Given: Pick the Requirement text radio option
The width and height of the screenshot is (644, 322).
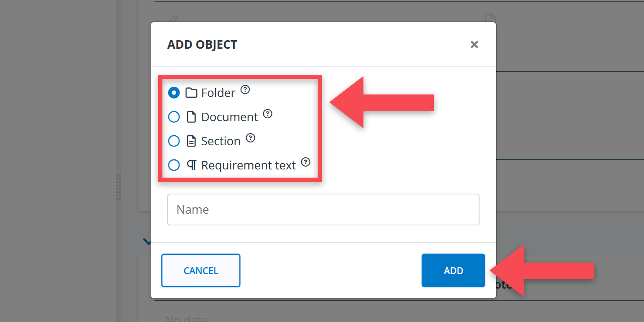Looking at the screenshot, I should [174, 165].
